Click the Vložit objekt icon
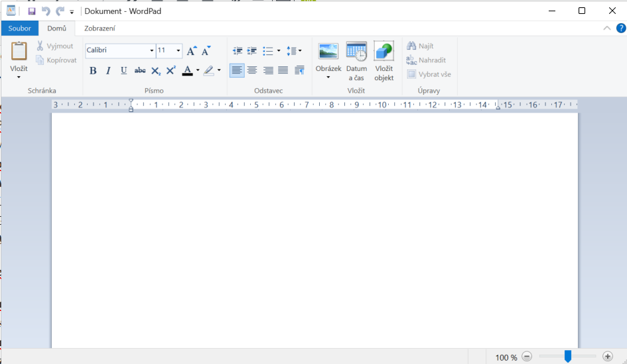This screenshot has height=364, width=627. [x=383, y=52]
